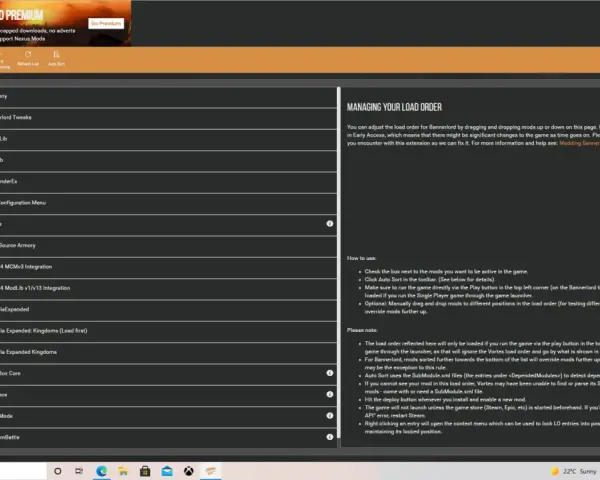The height and width of the screenshot is (480, 600).
Task: Select the MCMv3 Integration entry
Action: [x=168, y=267]
